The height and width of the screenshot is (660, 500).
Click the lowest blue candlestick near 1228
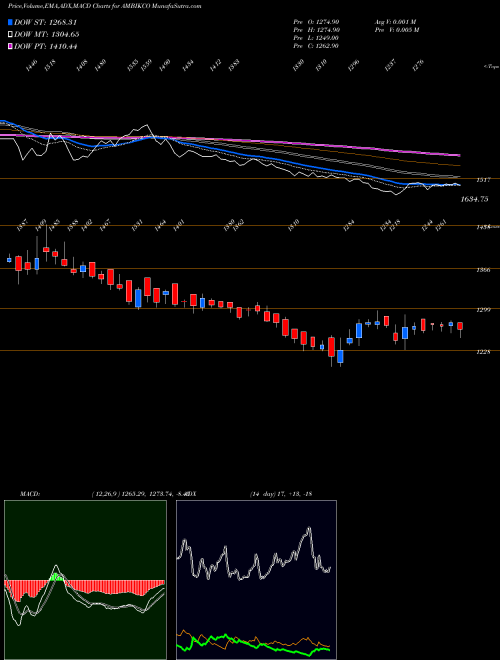click(x=340, y=356)
